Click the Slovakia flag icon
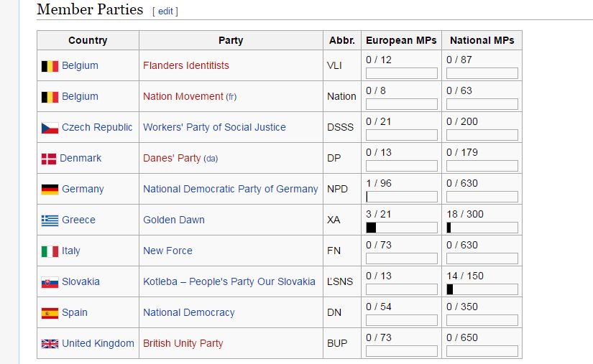 (50, 282)
